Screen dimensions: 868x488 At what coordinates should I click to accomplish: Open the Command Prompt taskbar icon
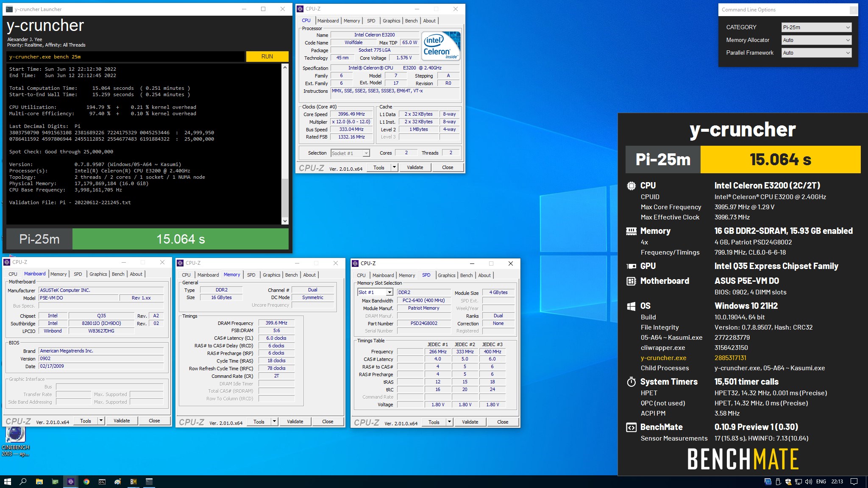tap(102, 482)
